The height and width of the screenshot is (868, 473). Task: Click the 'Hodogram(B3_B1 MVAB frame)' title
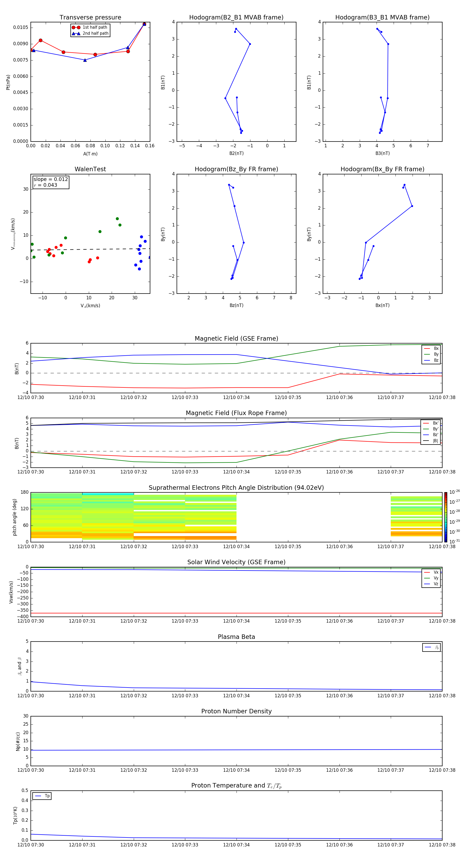tap(382, 18)
